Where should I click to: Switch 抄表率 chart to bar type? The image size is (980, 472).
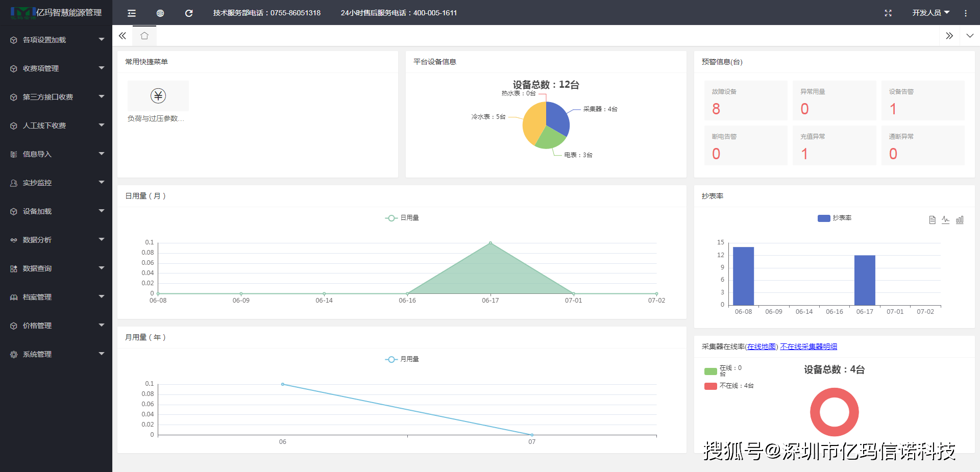(x=960, y=220)
